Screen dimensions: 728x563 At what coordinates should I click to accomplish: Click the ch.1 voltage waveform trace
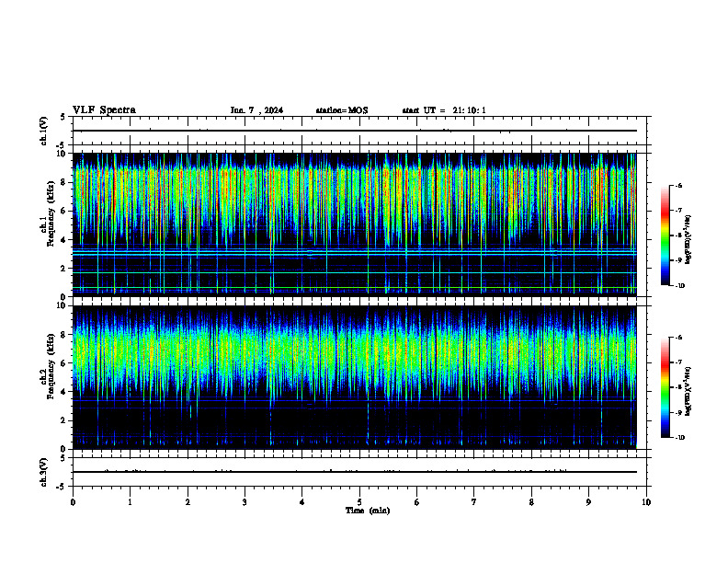pos(355,131)
